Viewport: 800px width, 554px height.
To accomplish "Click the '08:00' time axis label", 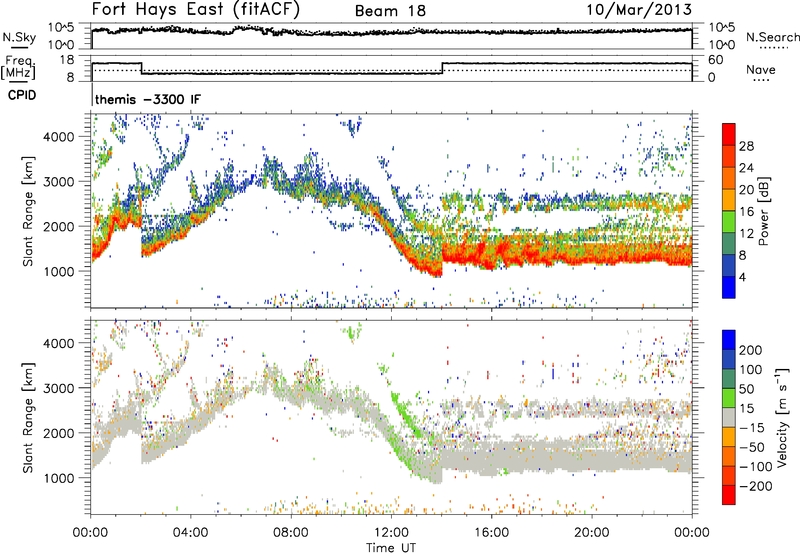I will click(x=291, y=533).
